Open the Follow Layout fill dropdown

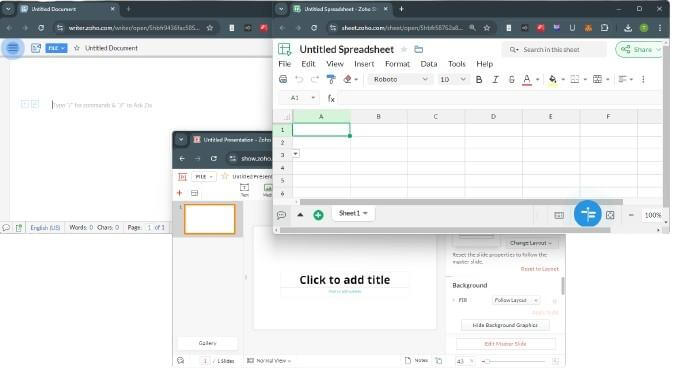pyautogui.click(x=516, y=300)
